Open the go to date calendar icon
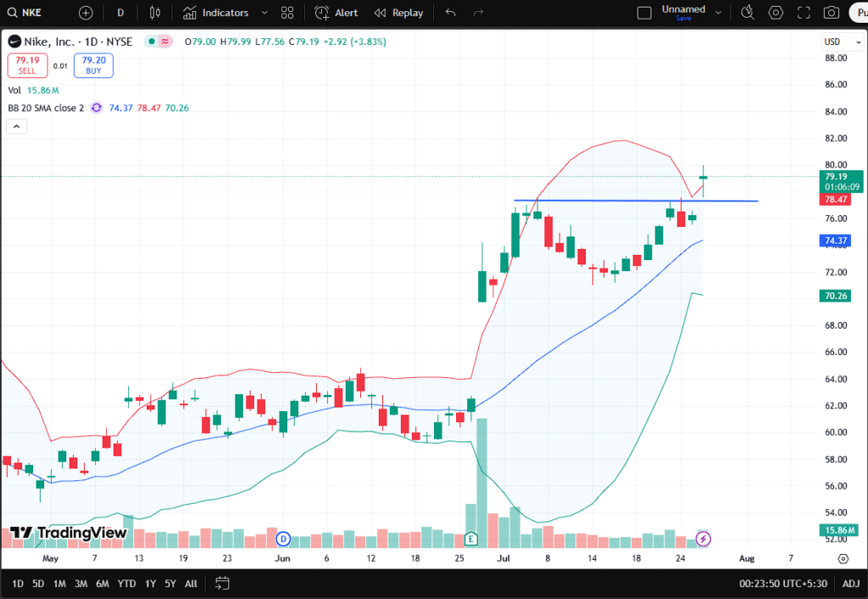Viewport: 868px width, 599px height. tap(222, 584)
